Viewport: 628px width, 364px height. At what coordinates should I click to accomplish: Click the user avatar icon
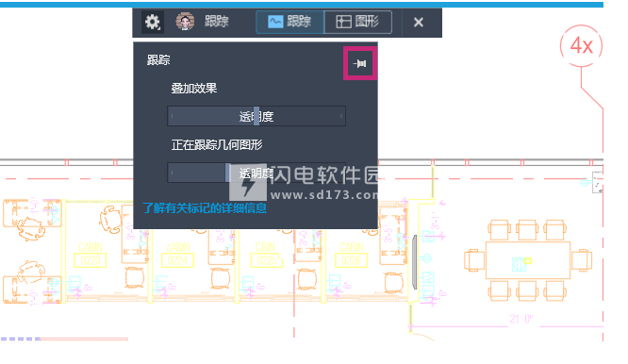coord(185,22)
